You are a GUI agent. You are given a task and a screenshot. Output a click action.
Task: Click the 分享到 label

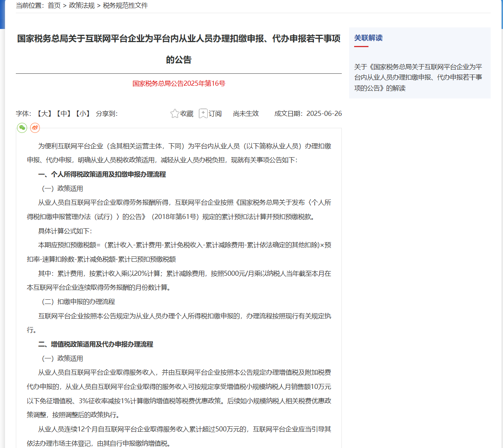[x=107, y=114]
